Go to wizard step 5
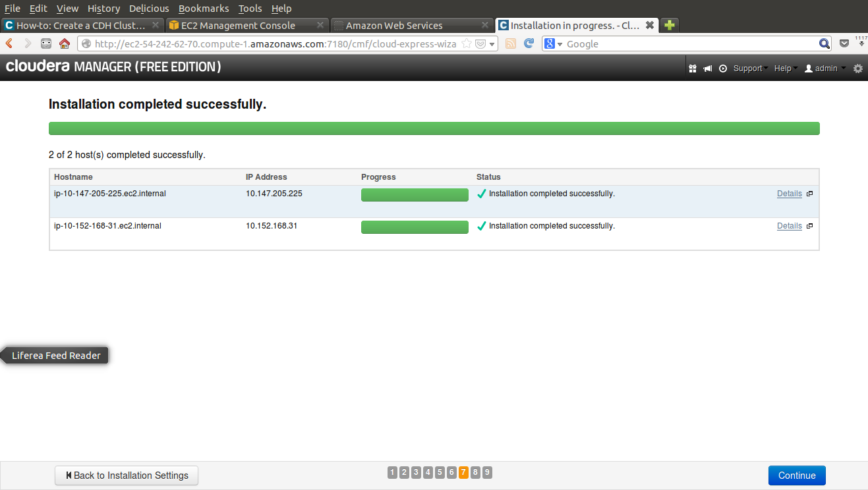868x490 pixels. [440, 472]
